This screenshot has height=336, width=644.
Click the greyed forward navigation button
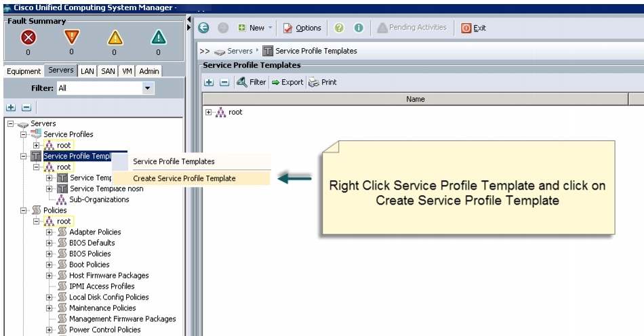pos(223,28)
